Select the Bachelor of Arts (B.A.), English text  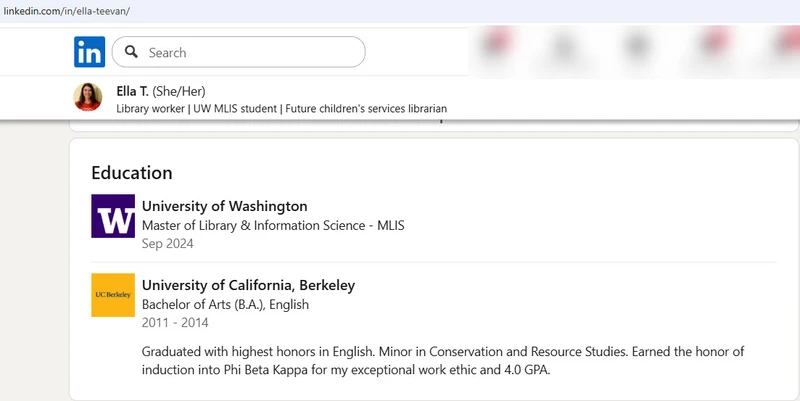[225, 304]
